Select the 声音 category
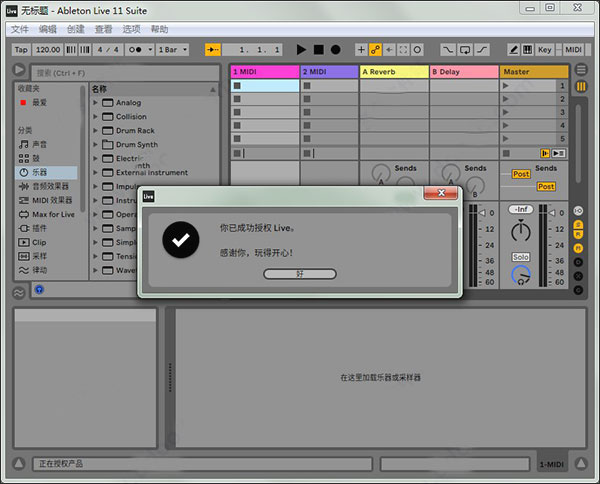 [x=47, y=144]
